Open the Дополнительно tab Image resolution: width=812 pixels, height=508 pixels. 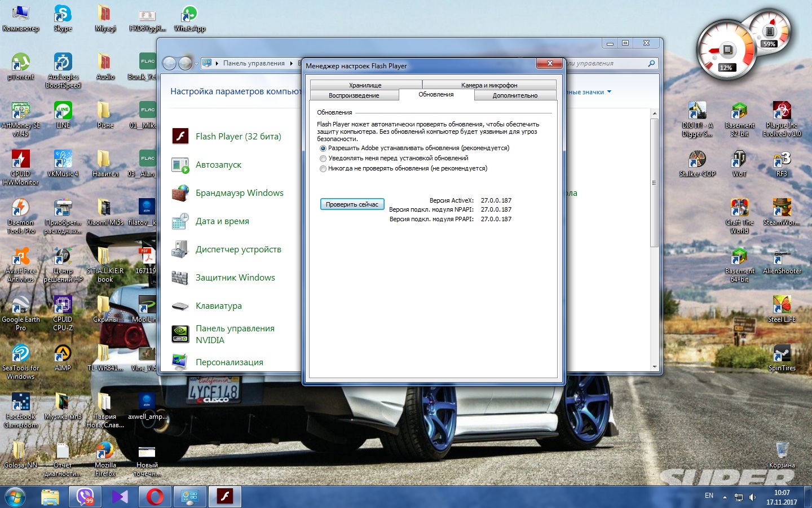[x=515, y=95]
